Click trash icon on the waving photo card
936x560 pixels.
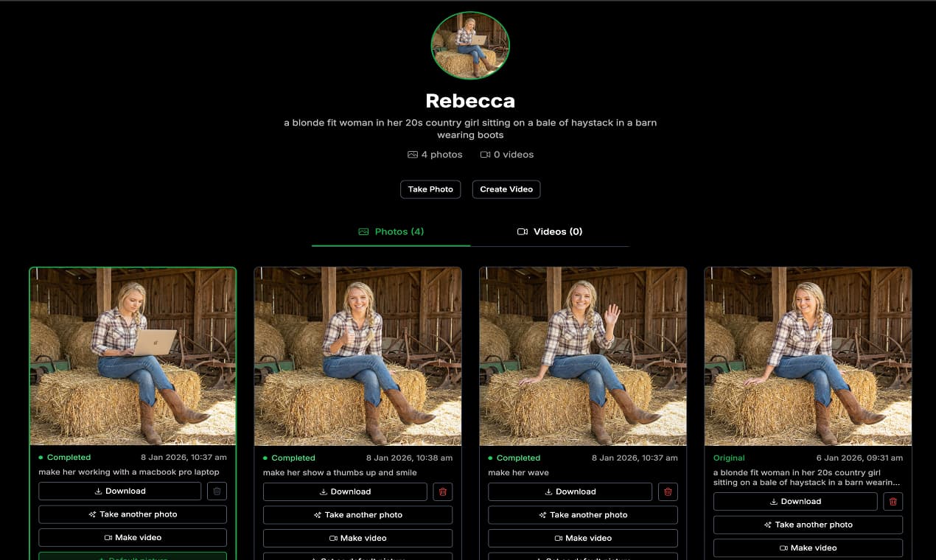(668, 491)
